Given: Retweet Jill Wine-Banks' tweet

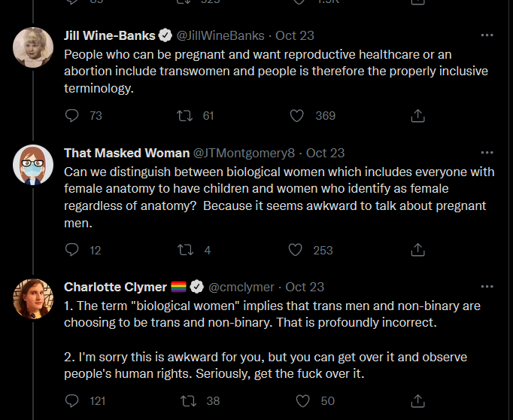Looking at the screenshot, I should click(x=184, y=115).
